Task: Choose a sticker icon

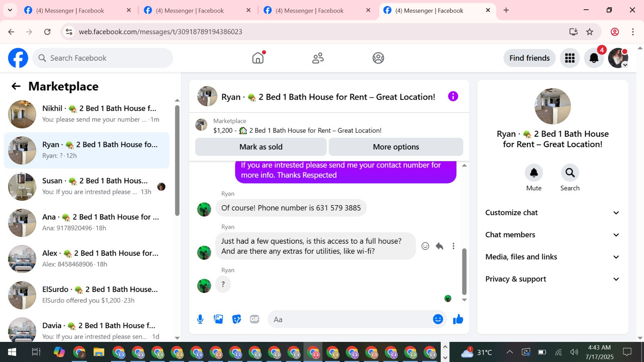Action: (237, 319)
